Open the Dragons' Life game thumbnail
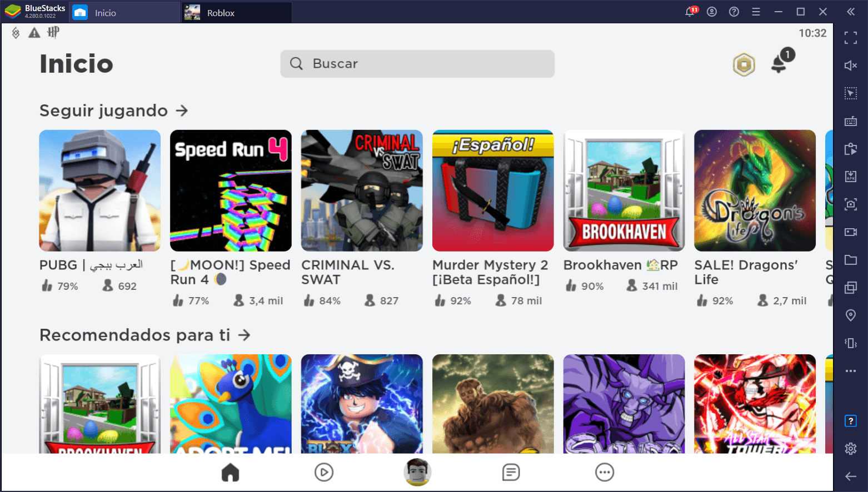The height and width of the screenshot is (492, 868). click(755, 190)
